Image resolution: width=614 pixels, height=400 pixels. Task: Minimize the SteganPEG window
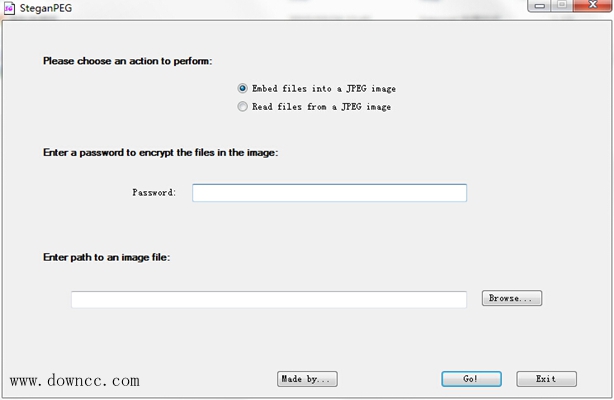pos(541,6)
